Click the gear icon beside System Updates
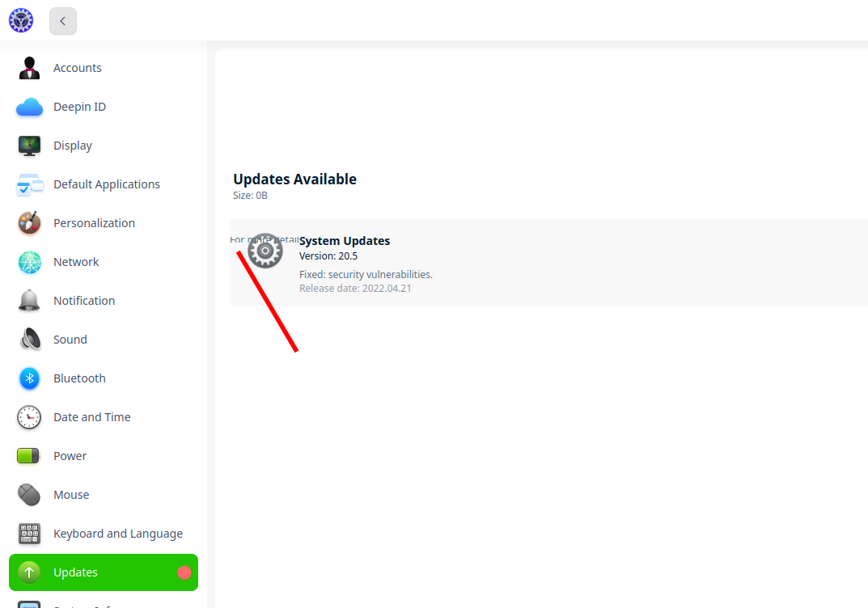The height and width of the screenshot is (608, 868). tap(265, 251)
